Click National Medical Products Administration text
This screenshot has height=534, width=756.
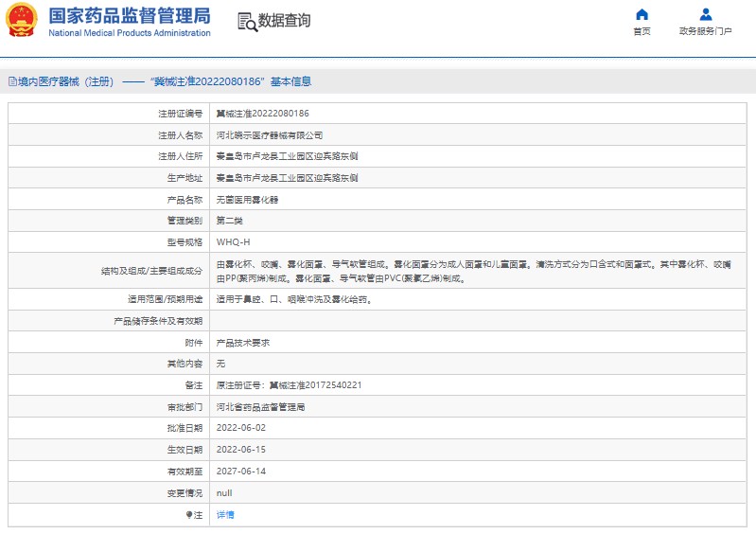130,33
